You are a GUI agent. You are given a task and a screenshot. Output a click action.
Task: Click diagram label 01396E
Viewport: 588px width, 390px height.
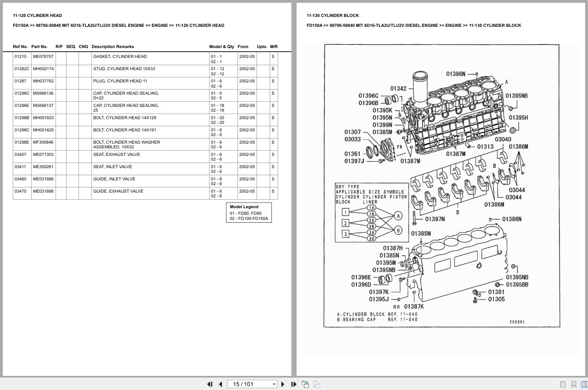[361, 277]
